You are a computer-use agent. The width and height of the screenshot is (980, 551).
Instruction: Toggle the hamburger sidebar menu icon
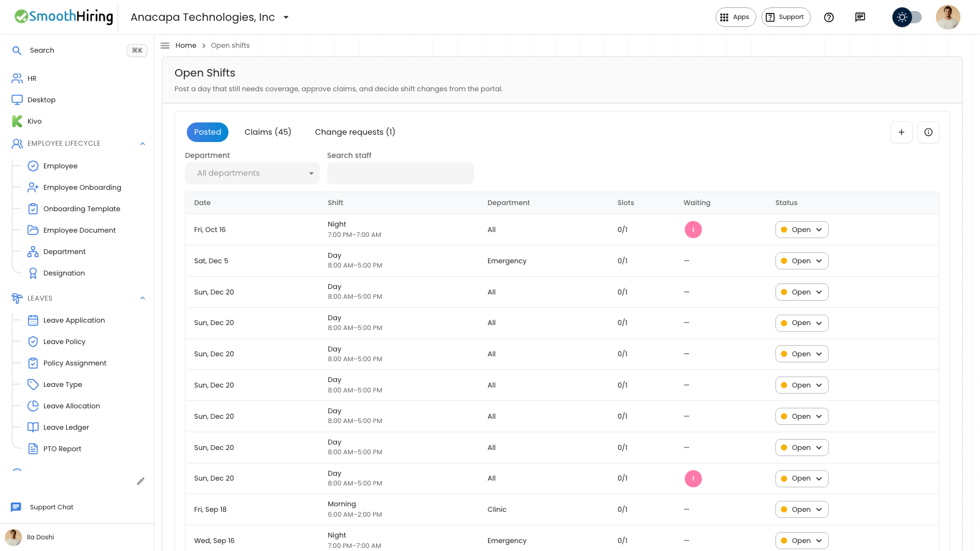point(165,45)
